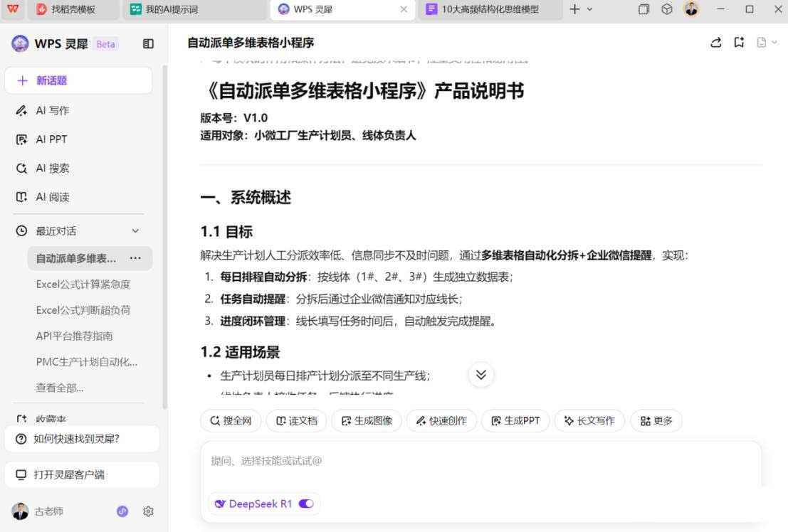
Task: Click 长文写作 skill chip
Action: [x=589, y=420]
